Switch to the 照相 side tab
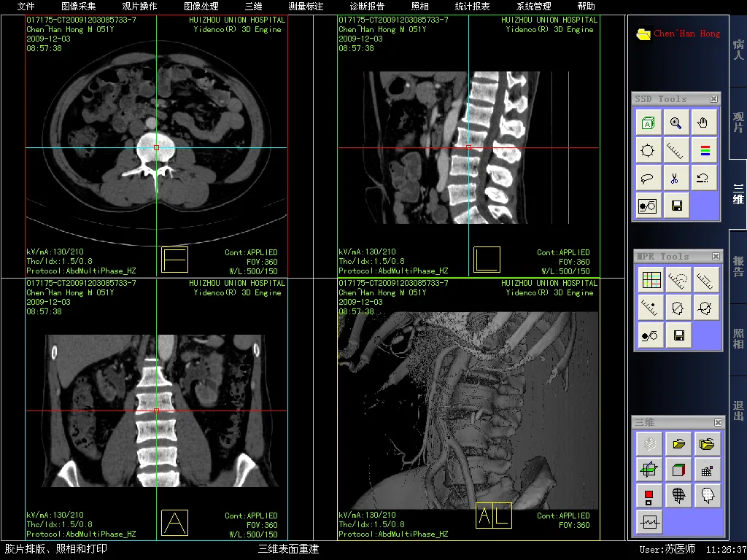This screenshot has height=560, width=747. pyautogui.click(x=738, y=339)
